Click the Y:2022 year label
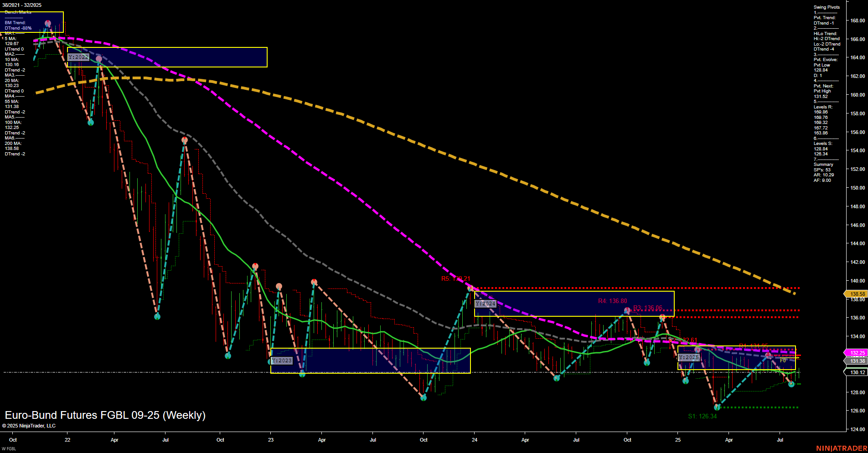Screen dimensions: 868x453 [x=78, y=57]
